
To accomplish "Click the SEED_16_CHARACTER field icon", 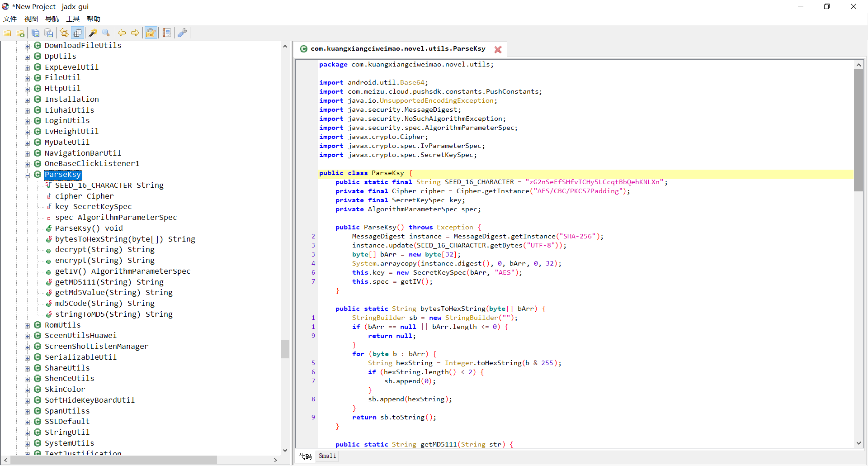I will point(48,185).
